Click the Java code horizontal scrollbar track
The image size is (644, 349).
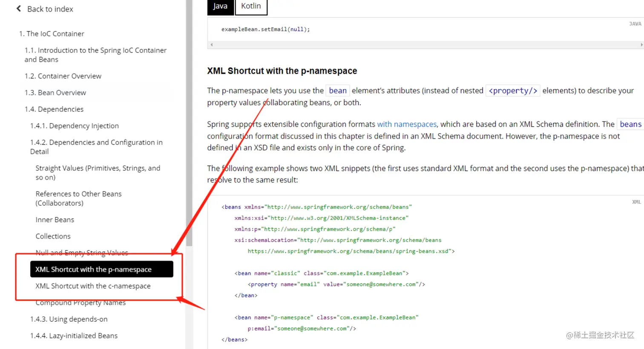(x=426, y=44)
